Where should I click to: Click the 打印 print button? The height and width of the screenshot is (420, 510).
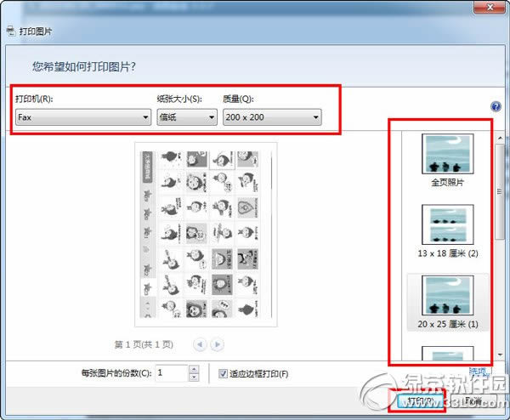click(x=421, y=402)
